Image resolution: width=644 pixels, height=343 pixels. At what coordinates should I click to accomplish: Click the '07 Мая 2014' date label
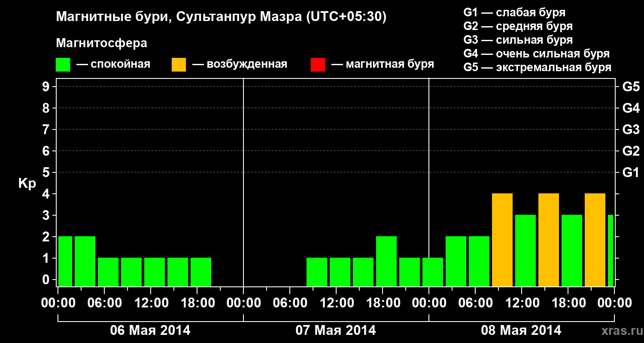[336, 331]
